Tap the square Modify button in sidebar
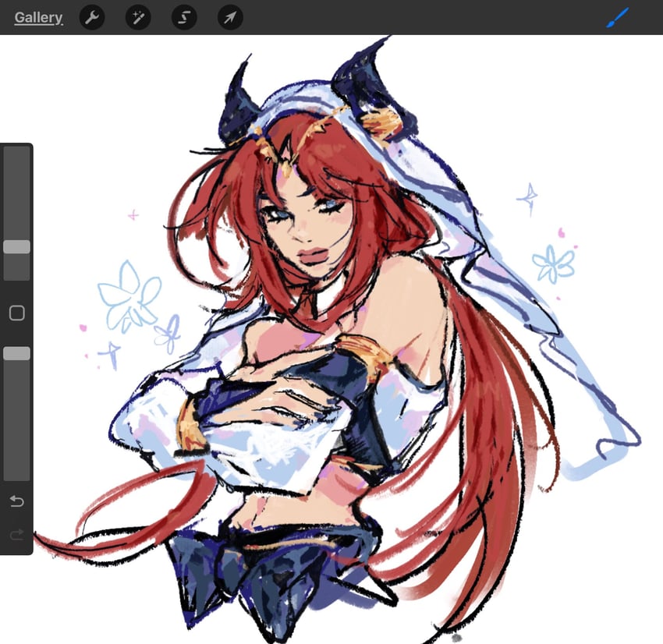Screen dimensions: 663x644 coord(17,313)
